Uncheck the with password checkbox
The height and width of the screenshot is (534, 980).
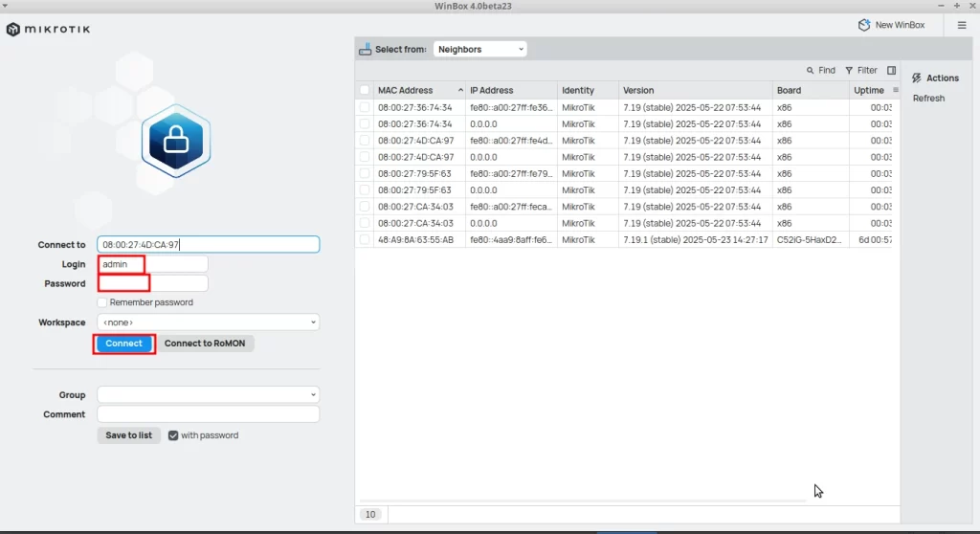point(173,435)
